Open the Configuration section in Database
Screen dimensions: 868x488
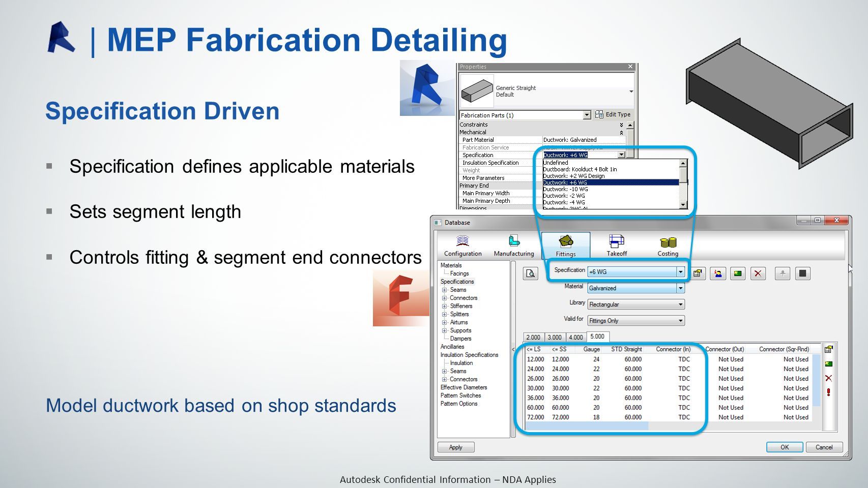pos(462,246)
